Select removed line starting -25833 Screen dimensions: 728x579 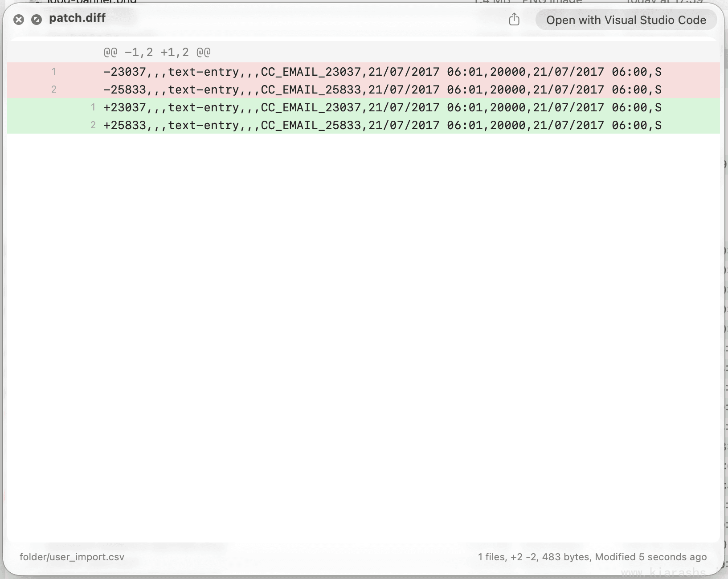click(x=364, y=89)
